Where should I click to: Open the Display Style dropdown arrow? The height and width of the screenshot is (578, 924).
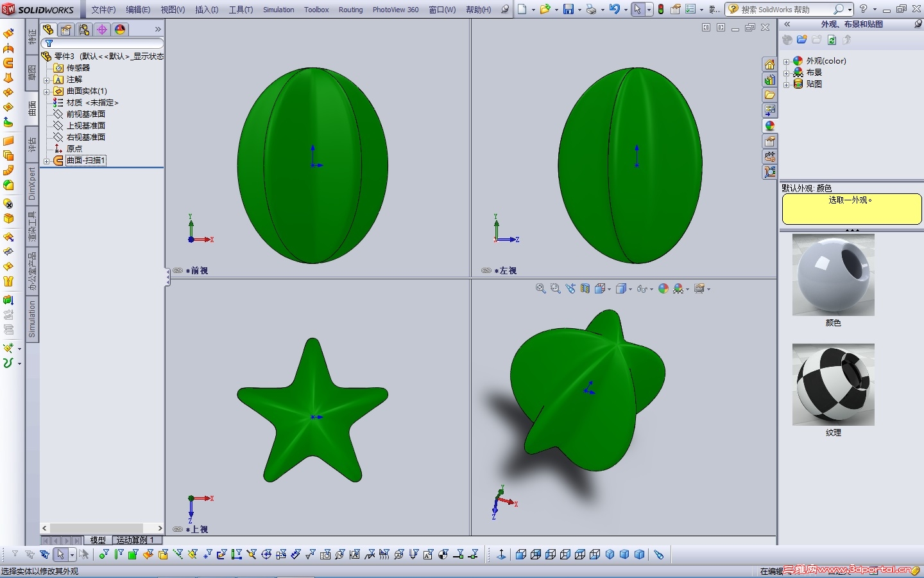pos(630,289)
